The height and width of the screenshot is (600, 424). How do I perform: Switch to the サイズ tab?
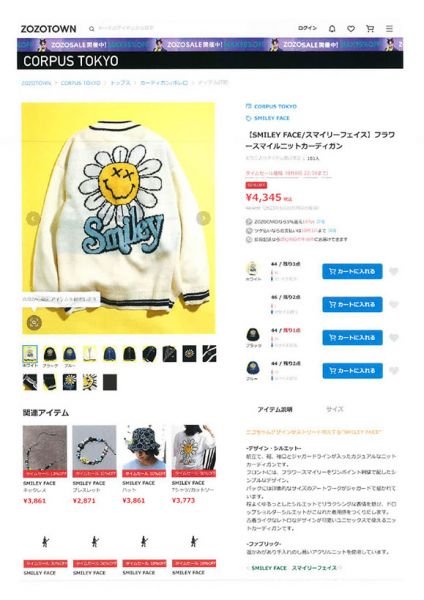click(x=334, y=409)
